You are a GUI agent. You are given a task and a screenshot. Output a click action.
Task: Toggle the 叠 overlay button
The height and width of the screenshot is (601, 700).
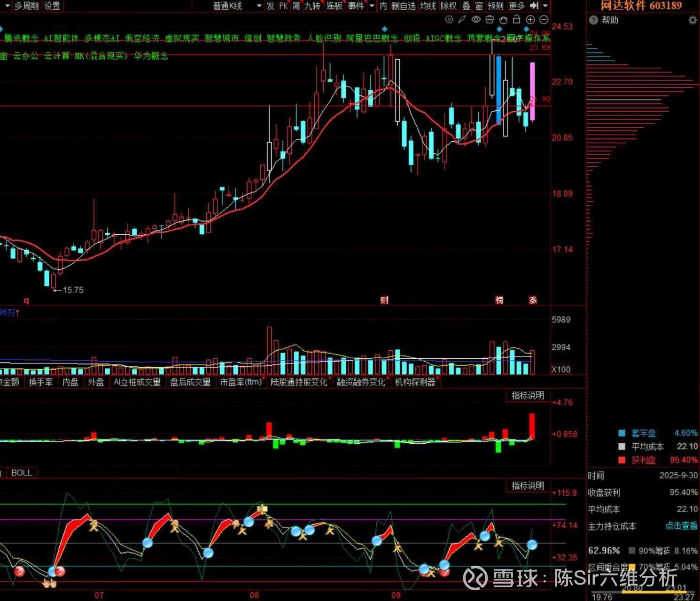466,6
